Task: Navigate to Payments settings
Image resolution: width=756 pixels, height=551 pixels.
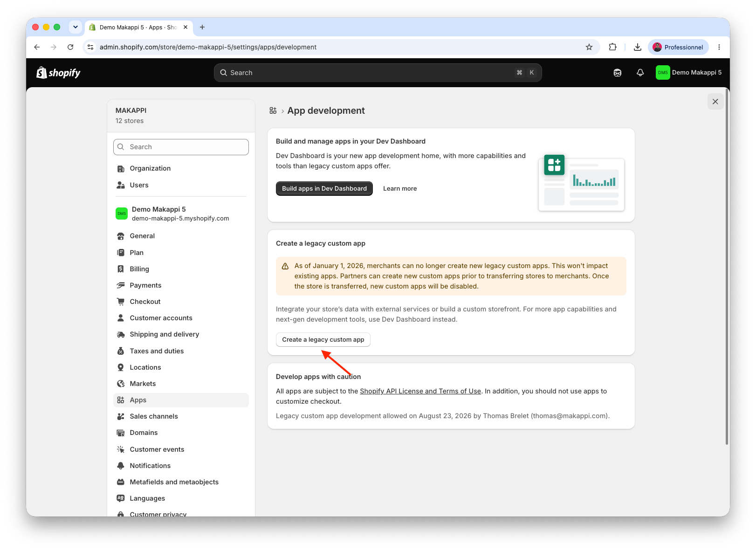Action: coord(181,285)
